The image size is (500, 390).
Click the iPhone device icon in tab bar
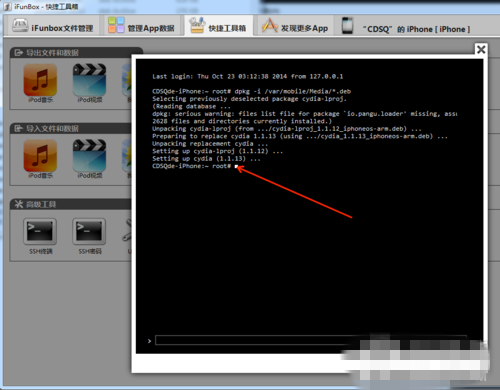pyautogui.click(x=348, y=25)
